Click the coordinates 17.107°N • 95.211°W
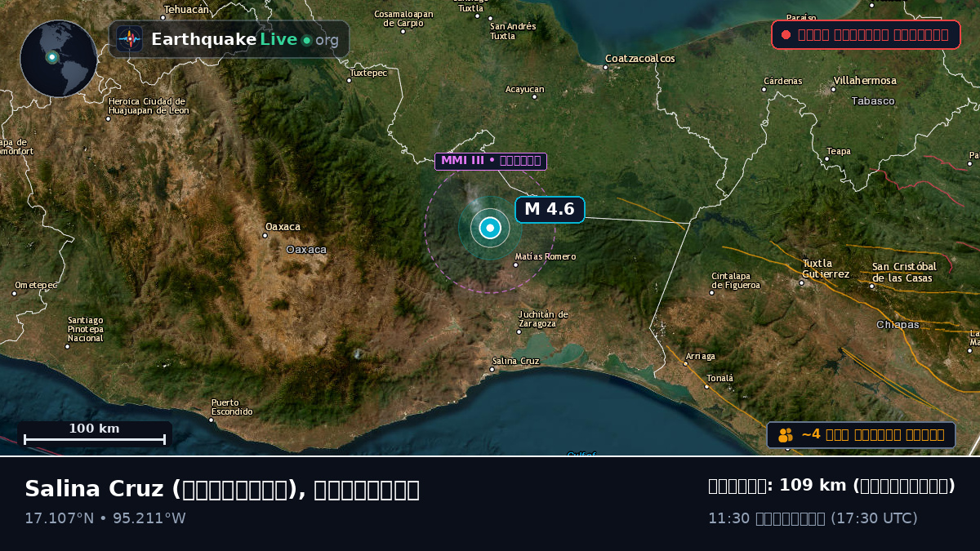This screenshot has width=980, height=551. [x=105, y=518]
